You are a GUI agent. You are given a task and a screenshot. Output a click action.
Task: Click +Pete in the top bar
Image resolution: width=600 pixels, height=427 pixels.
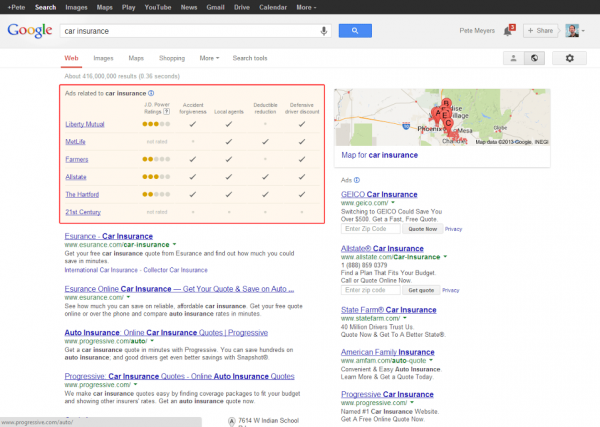16,7
